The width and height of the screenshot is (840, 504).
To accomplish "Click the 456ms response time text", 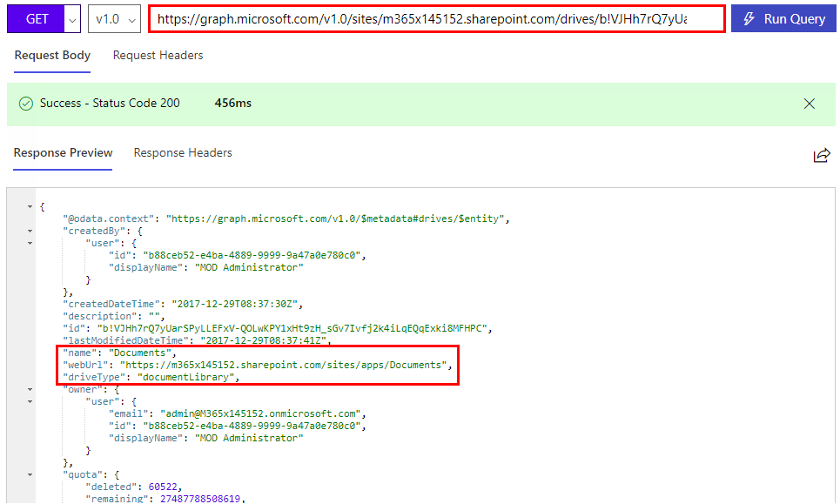I will (x=233, y=103).
